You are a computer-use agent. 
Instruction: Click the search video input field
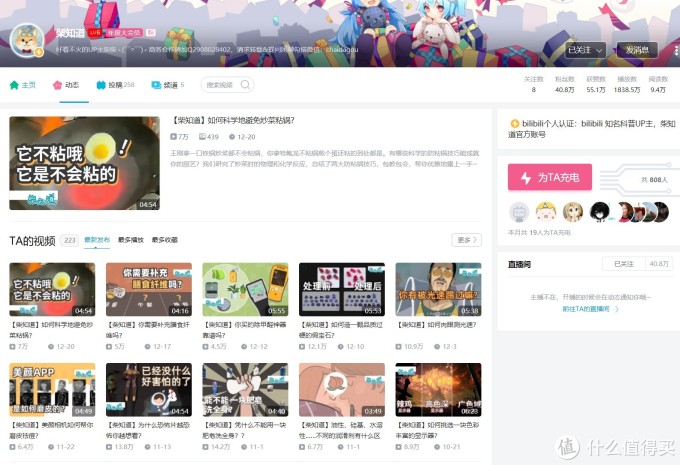coord(227,85)
